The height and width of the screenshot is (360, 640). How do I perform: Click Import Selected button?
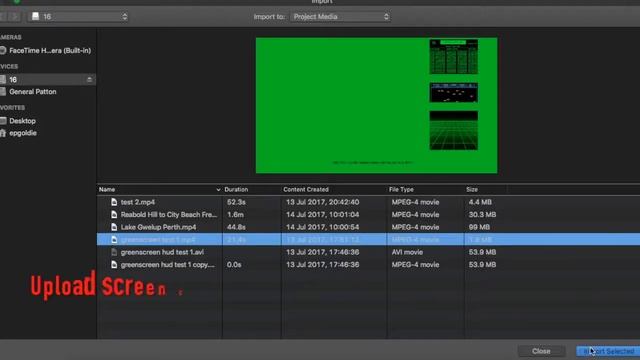click(608, 351)
